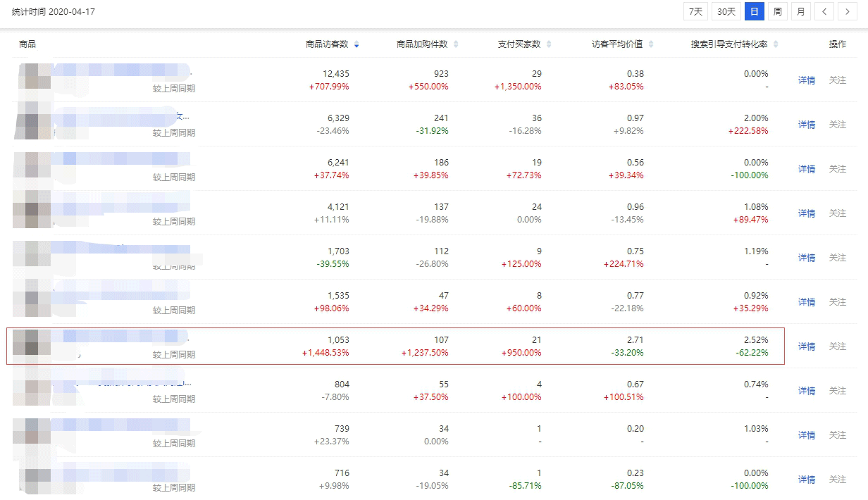Screen dimensions: 868x500
Task: Click sort icon next to 商品加购件数
Action: pyautogui.click(x=456, y=44)
